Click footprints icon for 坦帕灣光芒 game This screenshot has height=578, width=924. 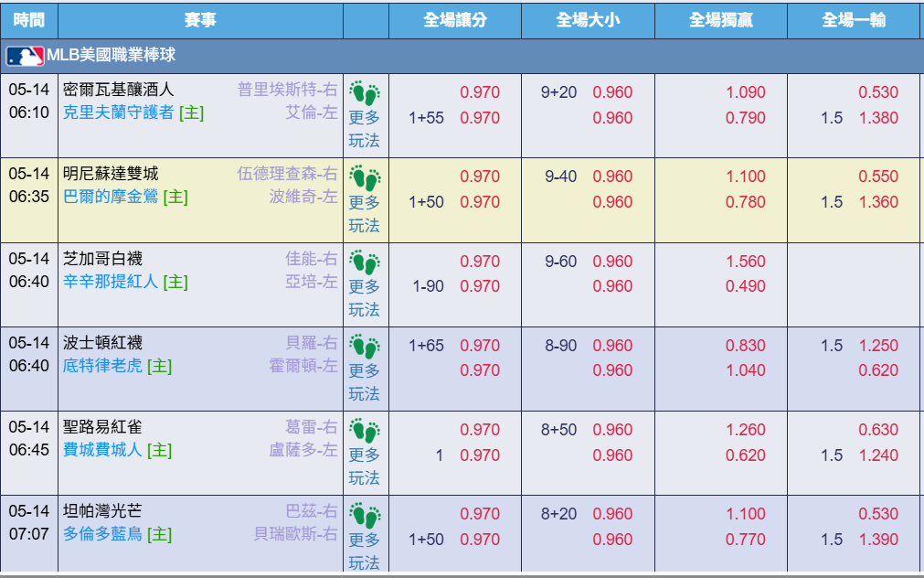pos(364,515)
